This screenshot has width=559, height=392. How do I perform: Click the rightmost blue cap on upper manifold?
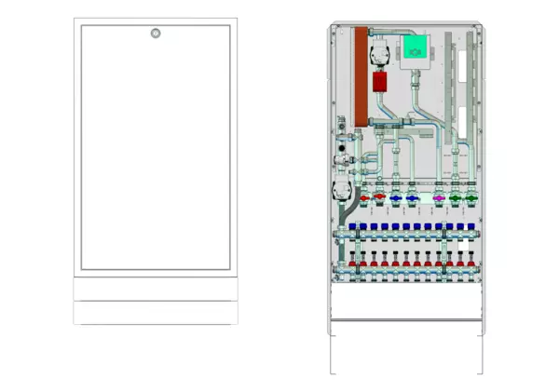[x=472, y=226]
